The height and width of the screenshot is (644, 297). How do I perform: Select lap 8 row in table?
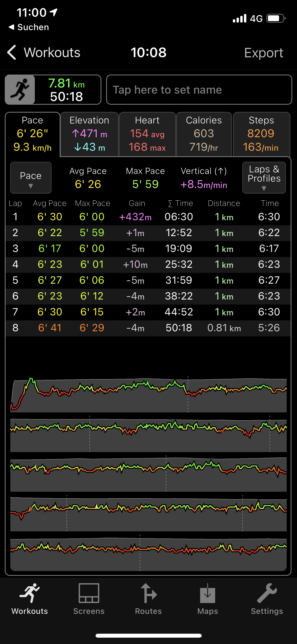coord(148,328)
